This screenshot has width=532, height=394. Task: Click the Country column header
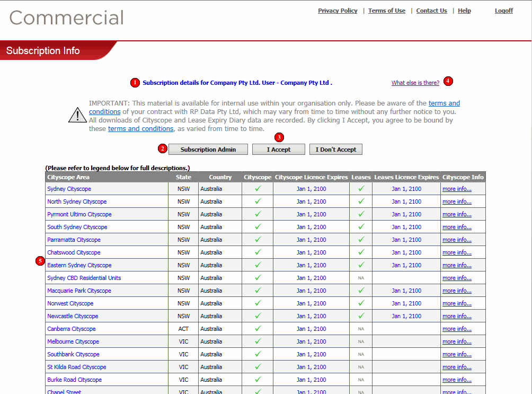coord(220,177)
